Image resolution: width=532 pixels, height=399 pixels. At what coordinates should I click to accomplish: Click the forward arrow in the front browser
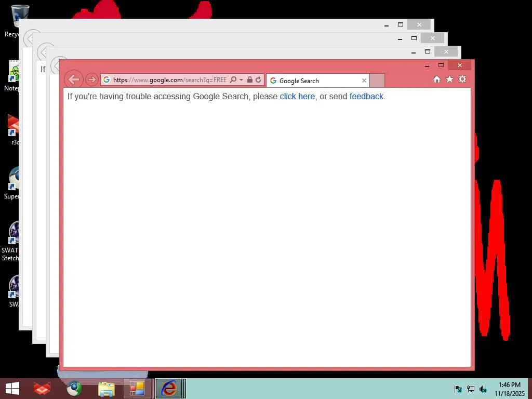(91, 79)
